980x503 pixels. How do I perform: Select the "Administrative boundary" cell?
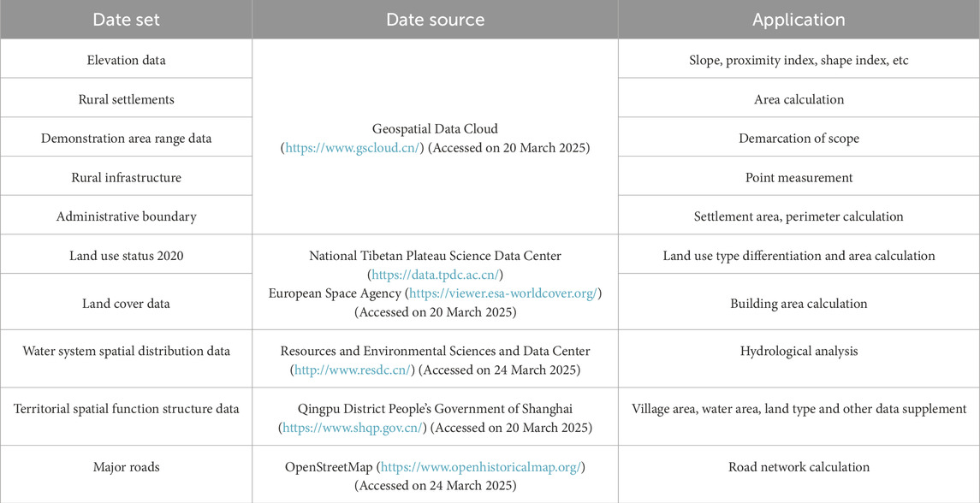126,216
